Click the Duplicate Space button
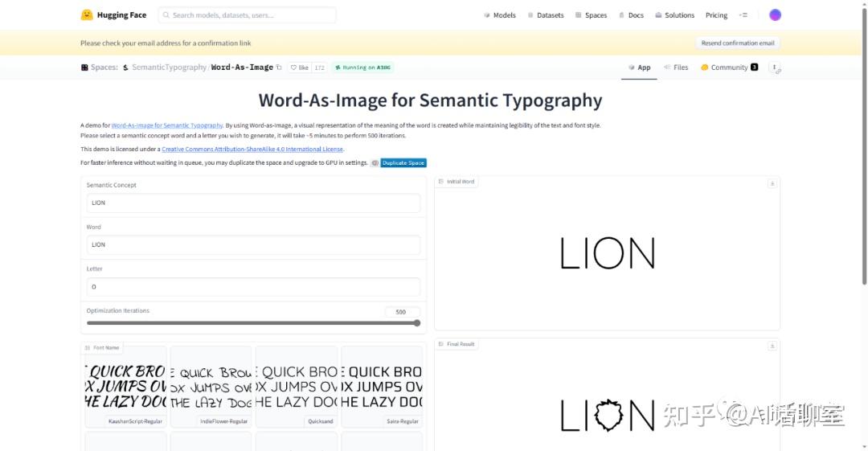This screenshot has width=868, height=451. tap(403, 163)
